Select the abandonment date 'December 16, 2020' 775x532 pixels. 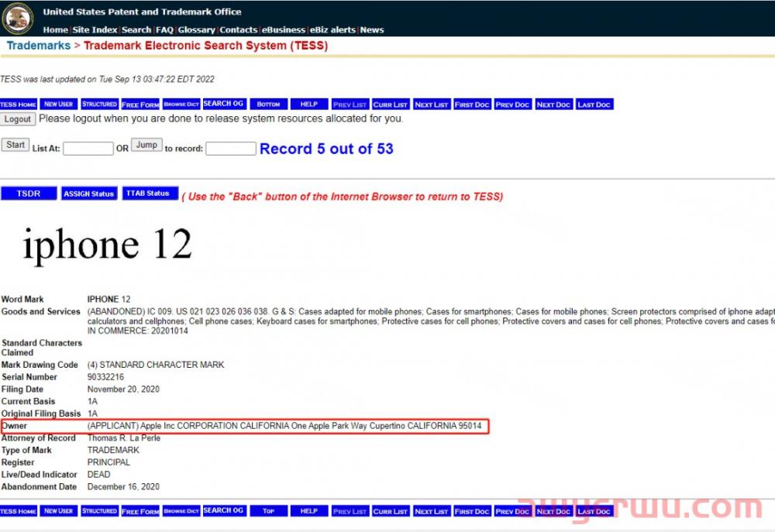pyautogui.click(x=123, y=486)
